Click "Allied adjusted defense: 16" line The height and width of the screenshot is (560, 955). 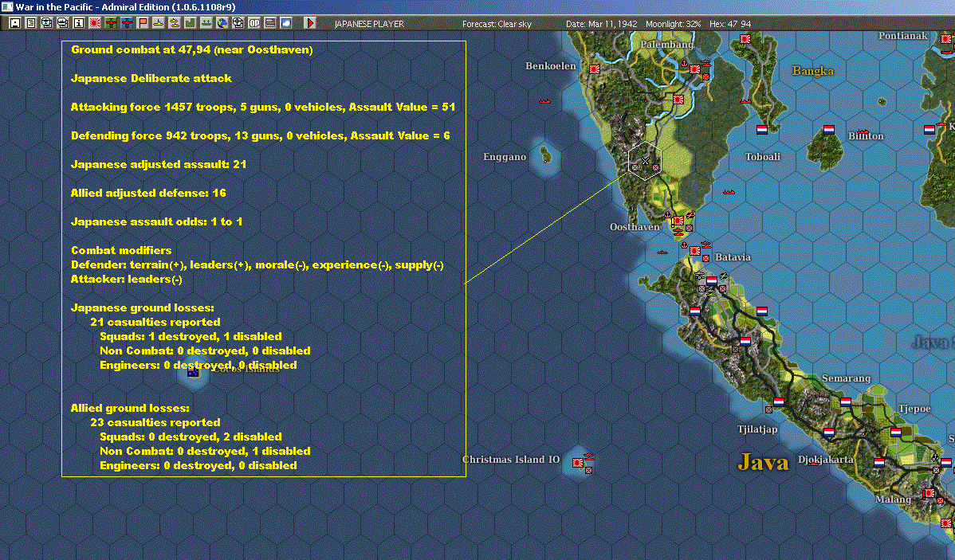(x=148, y=192)
